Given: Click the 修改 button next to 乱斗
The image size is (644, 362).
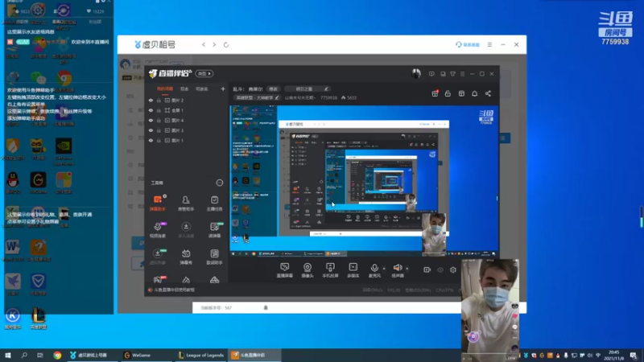Looking at the screenshot, I should (273, 88).
